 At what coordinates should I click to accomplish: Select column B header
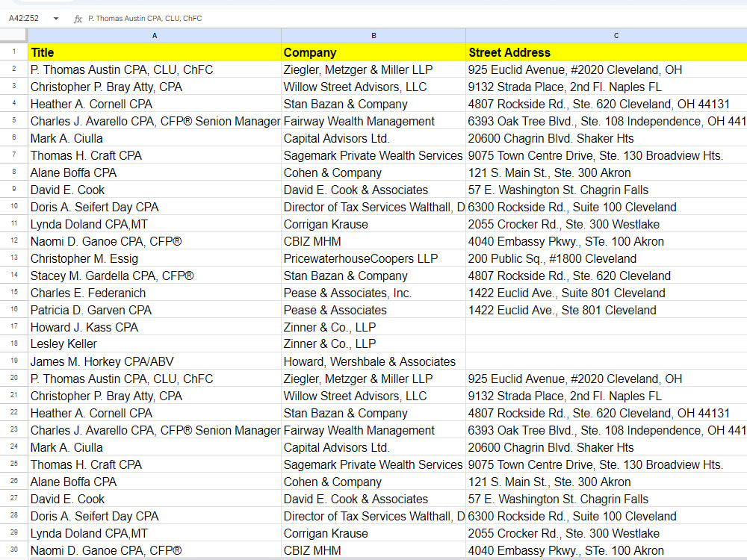(373, 35)
